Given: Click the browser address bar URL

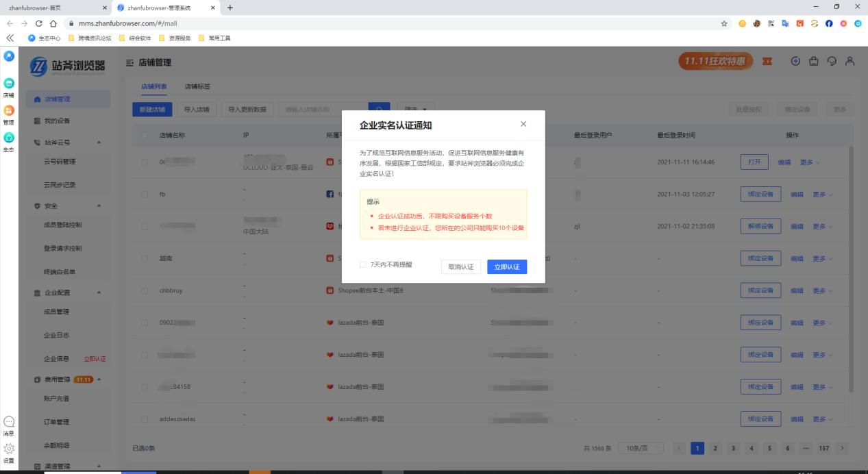Looking at the screenshot, I should [128, 23].
